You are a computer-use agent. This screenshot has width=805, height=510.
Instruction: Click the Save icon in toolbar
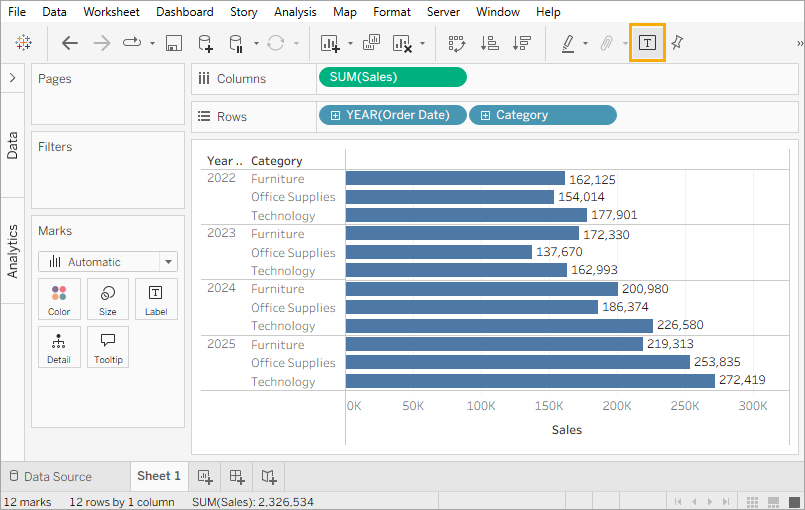click(173, 43)
